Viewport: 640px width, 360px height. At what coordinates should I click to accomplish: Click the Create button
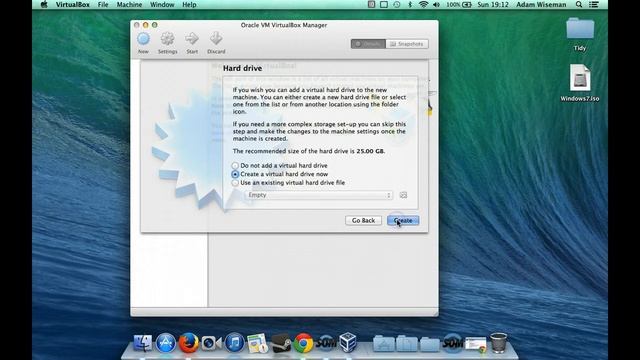403,220
